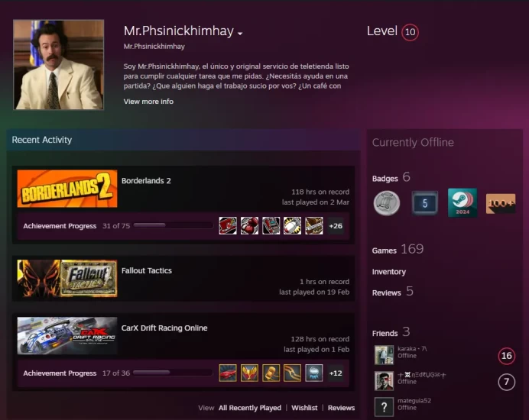
Task: Open the profile name dropdown arrow
Action: point(240,34)
